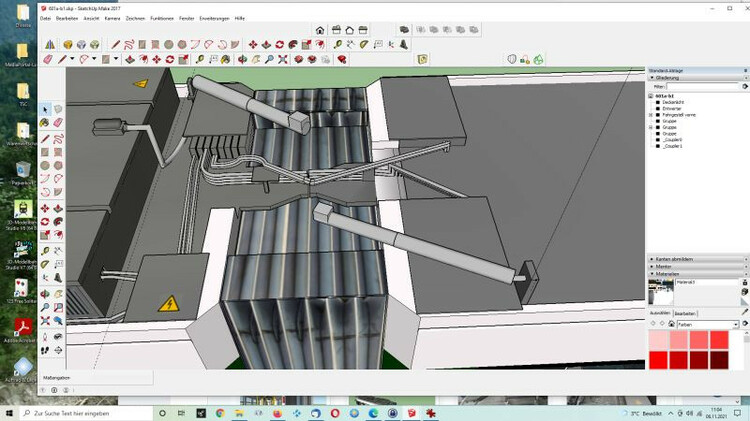Select the Move tool in top toolbar
The width and height of the screenshot is (750, 421).
pos(253,44)
